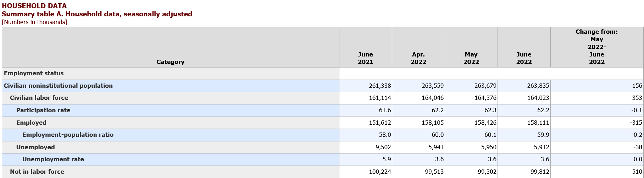This screenshot has height=178, width=644.
Task: Click the unemployed value 5,941
Action: (435, 147)
